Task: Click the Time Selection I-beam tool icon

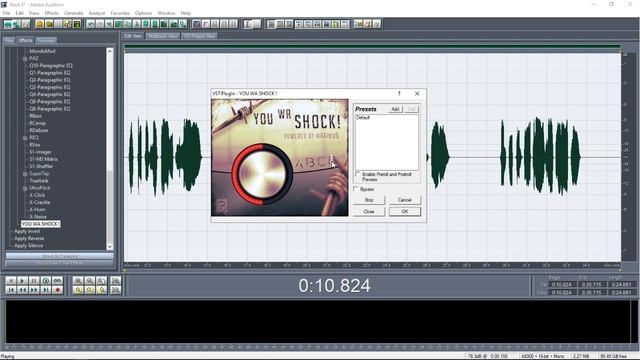Action: pos(248,24)
